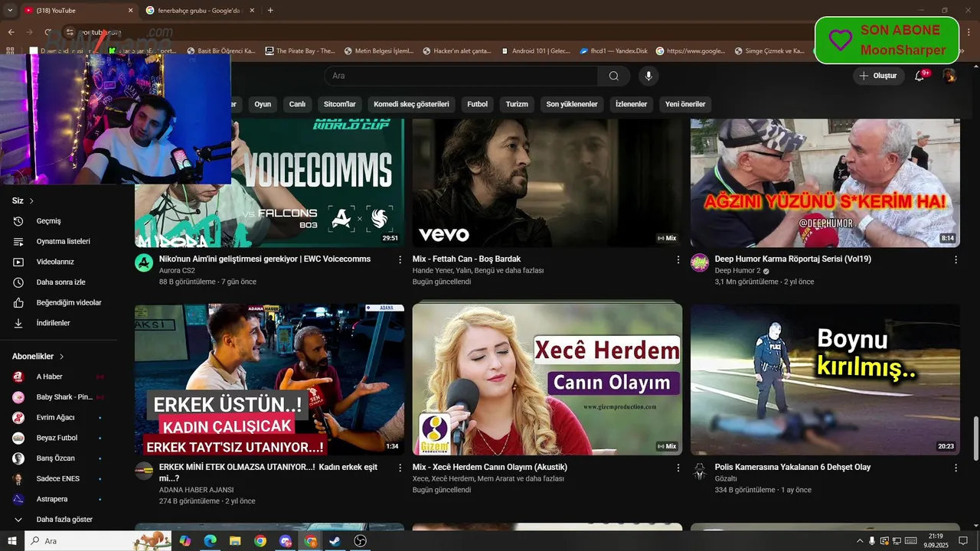Click the Oluştur create button
The image size is (980, 551).
[879, 76]
